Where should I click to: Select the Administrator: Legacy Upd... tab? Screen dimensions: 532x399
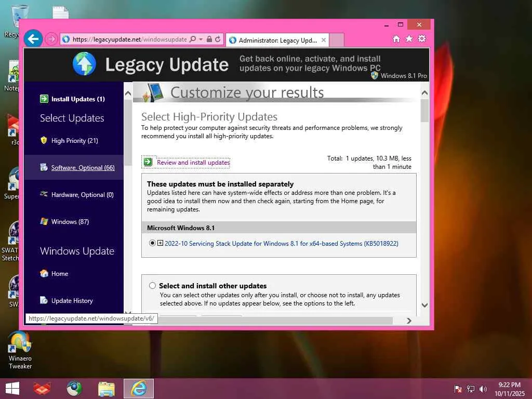(277, 40)
